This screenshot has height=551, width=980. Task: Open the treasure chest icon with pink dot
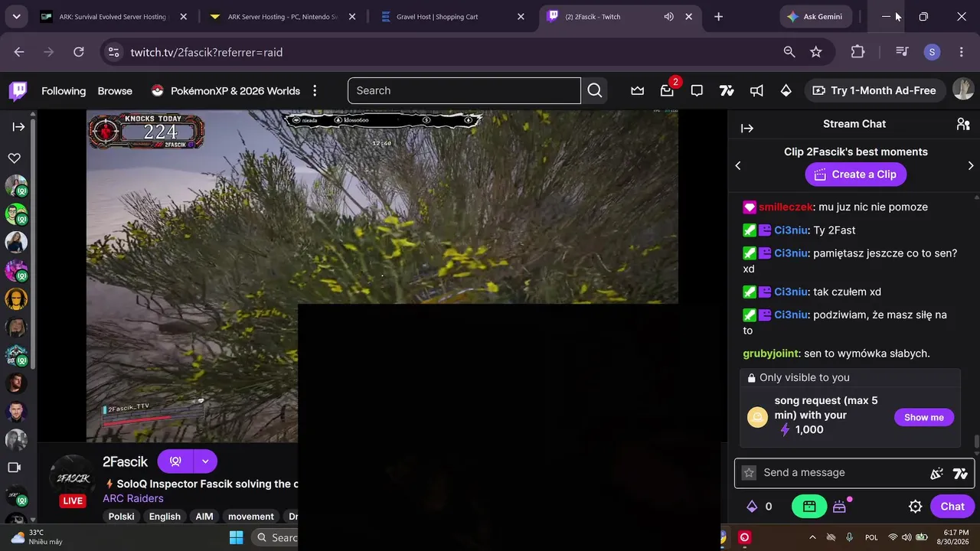[x=840, y=506]
